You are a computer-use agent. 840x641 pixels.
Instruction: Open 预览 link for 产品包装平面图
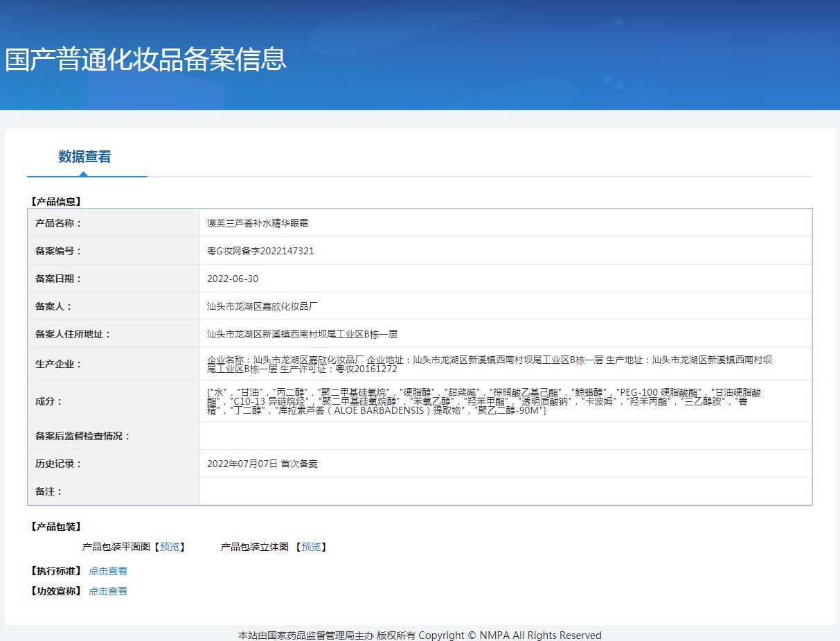(170, 547)
